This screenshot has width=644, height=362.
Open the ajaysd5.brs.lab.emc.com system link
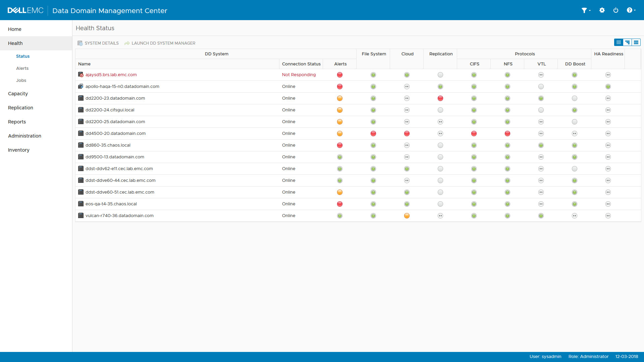[111, 74]
